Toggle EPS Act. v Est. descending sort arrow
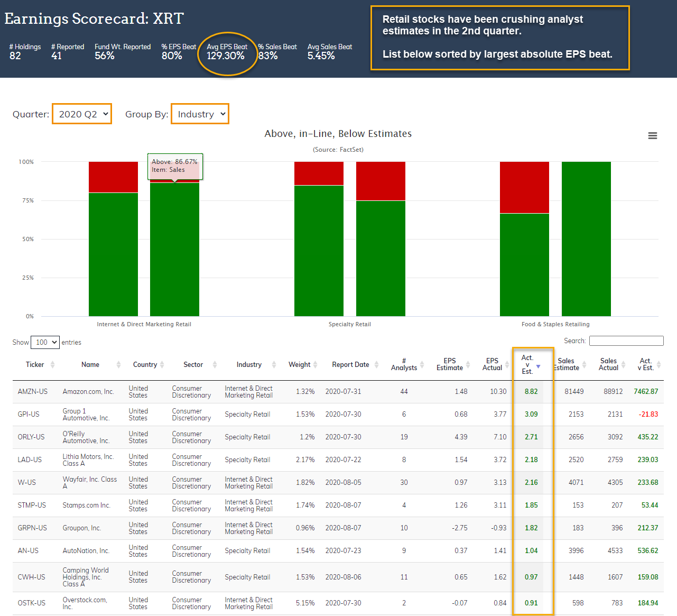Image resolution: width=677 pixels, height=616 pixels. [x=539, y=366]
